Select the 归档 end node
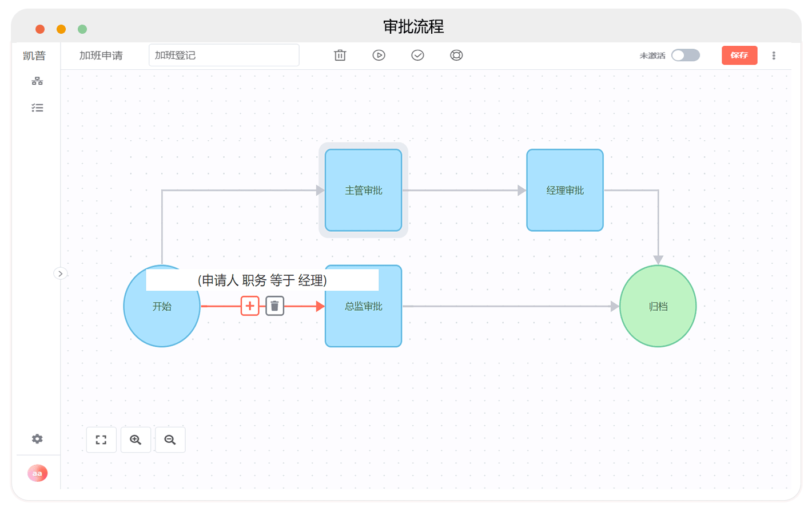Image resolution: width=812 pixels, height=515 pixels. [658, 306]
